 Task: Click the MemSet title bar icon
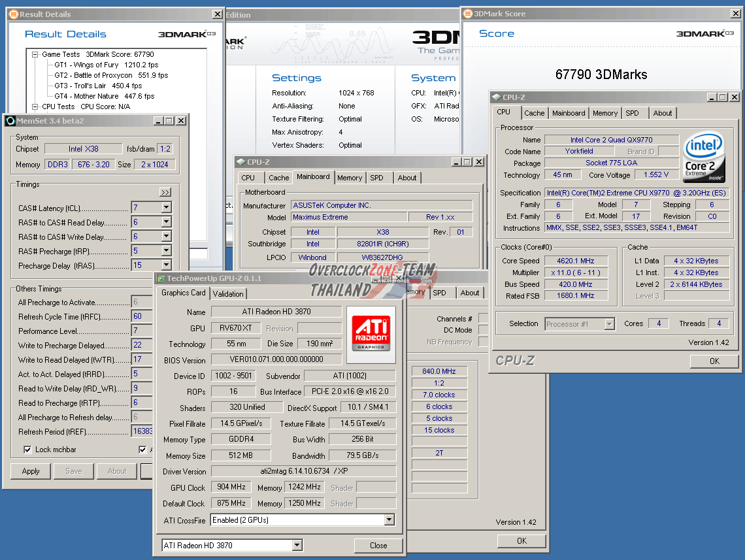(x=10, y=121)
